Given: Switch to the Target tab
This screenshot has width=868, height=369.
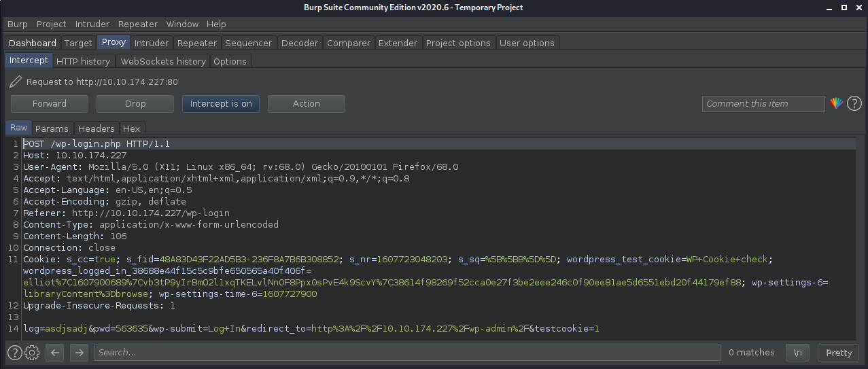Looking at the screenshot, I should (x=78, y=43).
